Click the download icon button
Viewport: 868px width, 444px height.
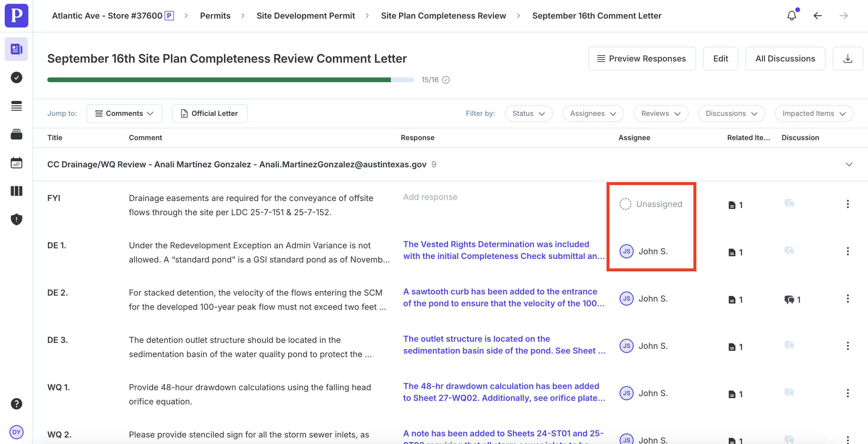[x=847, y=59]
